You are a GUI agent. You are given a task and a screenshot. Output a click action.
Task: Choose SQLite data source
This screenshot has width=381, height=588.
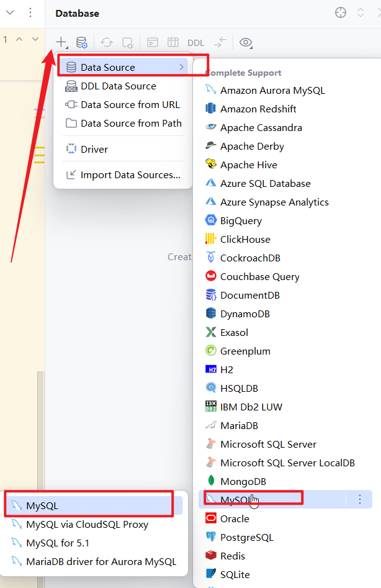[x=285, y=574]
